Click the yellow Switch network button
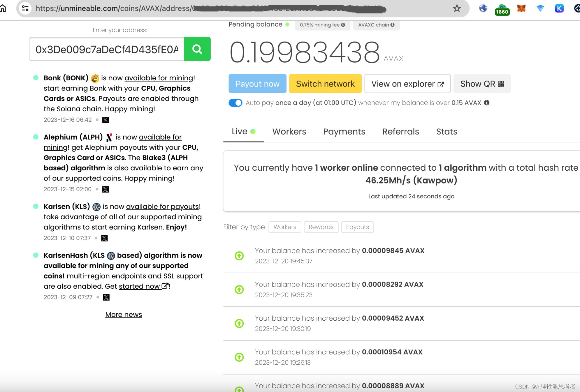This screenshot has height=392, width=580. pos(325,84)
